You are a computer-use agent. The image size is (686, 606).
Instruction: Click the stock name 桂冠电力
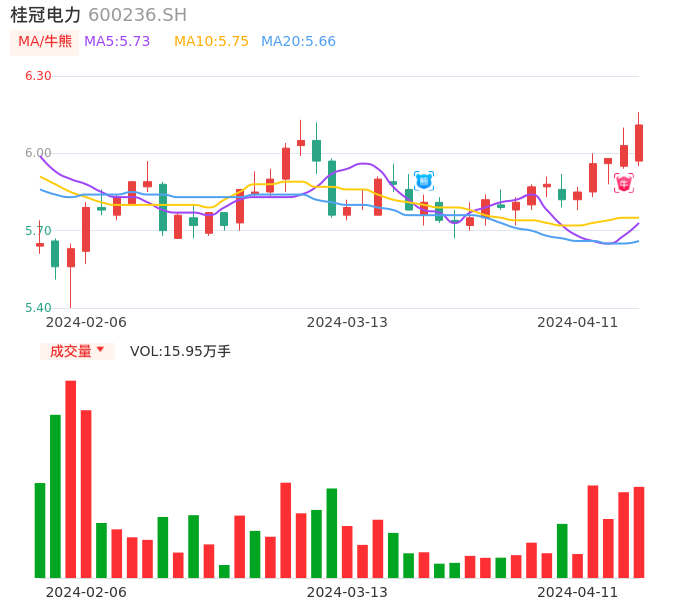tap(46, 15)
